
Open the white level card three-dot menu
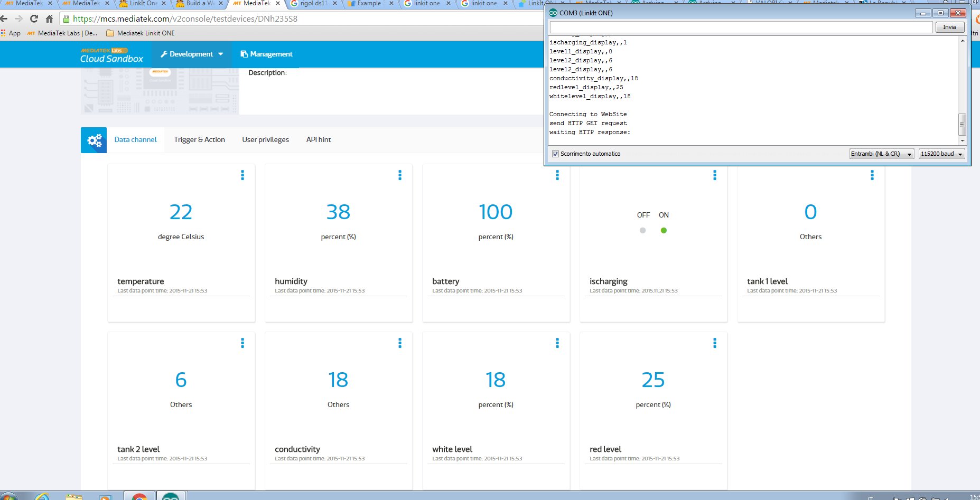(x=557, y=343)
